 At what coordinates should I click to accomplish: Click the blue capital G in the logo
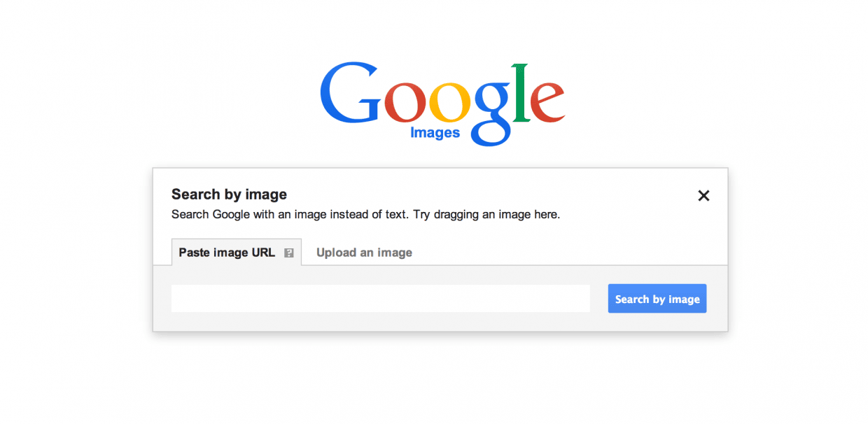352,93
